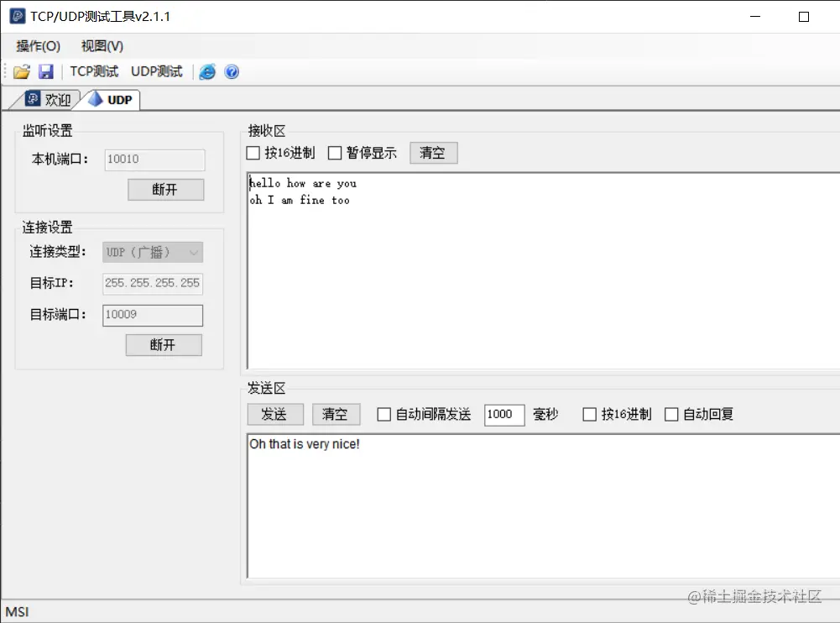Viewport: 840px width, 623px height.
Task: Click MSI in the status bar
Action: (x=17, y=612)
